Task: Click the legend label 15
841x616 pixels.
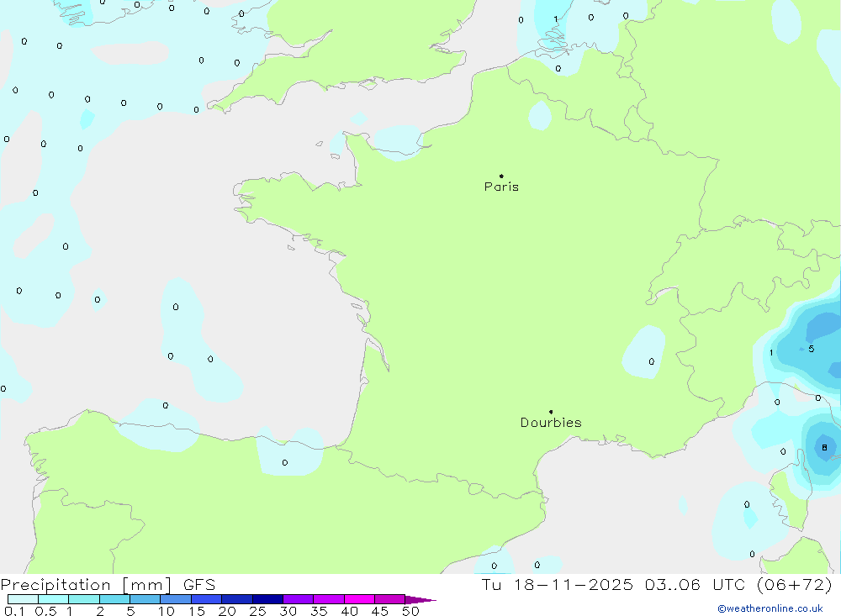Action: click(197, 611)
